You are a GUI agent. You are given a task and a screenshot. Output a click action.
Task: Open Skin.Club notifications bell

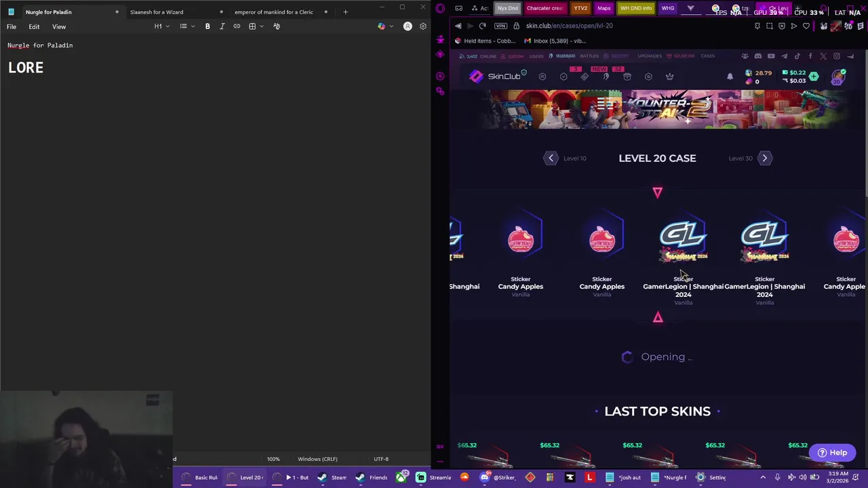730,77
